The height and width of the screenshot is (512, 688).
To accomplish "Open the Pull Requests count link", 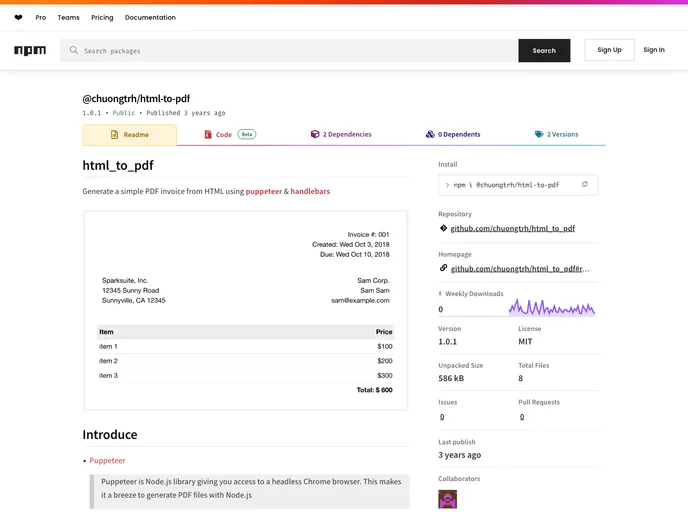I will 522,417.
